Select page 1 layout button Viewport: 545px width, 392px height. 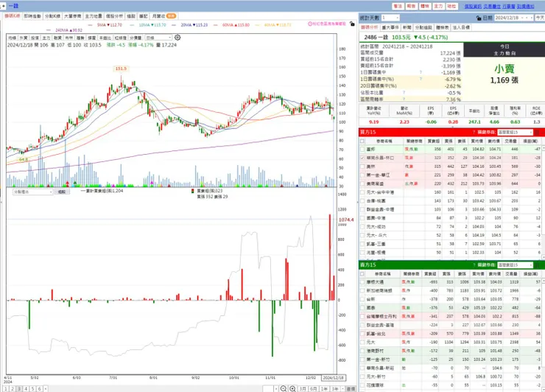click(x=6, y=389)
